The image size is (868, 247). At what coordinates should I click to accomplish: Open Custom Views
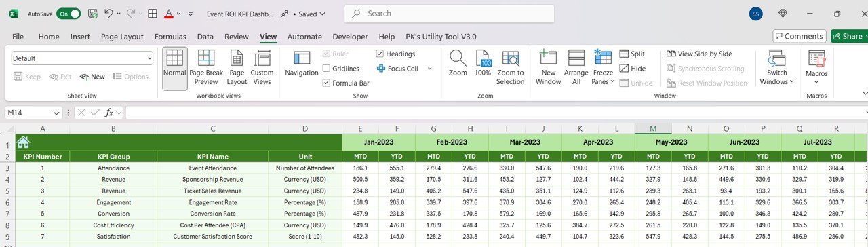click(x=262, y=69)
